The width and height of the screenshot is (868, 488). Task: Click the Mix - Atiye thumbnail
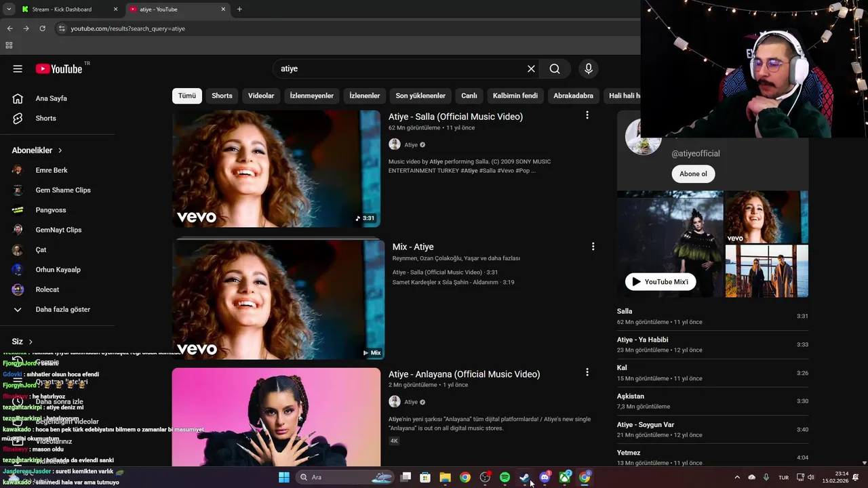278,299
